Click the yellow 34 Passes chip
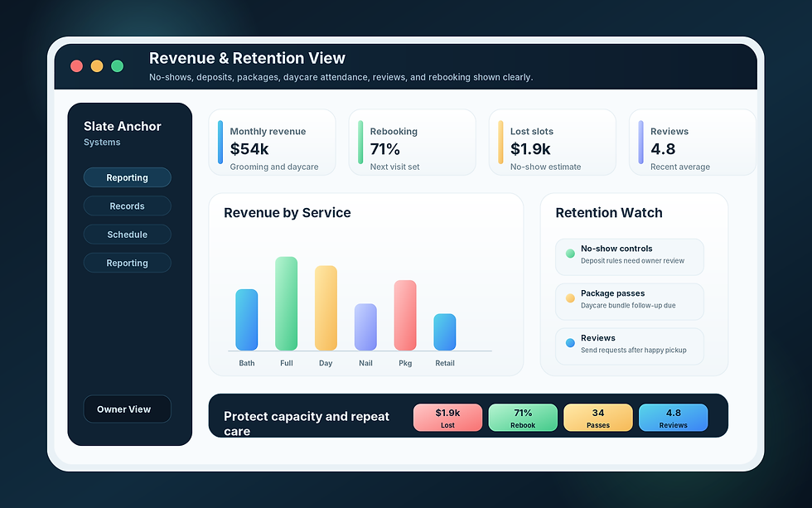The height and width of the screenshot is (508, 812). [x=598, y=418]
